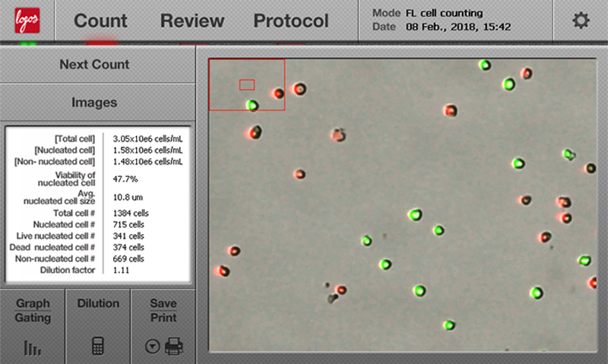The image size is (608, 364).
Task: Click the Graph Gating histogram icon
Action: 33,347
